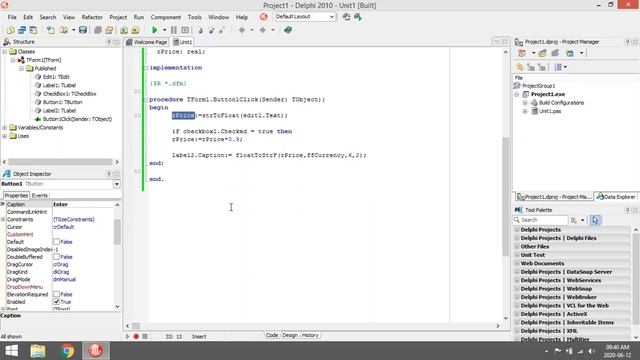
Task: Open the Default Layout dropdown
Action: (x=331, y=17)
